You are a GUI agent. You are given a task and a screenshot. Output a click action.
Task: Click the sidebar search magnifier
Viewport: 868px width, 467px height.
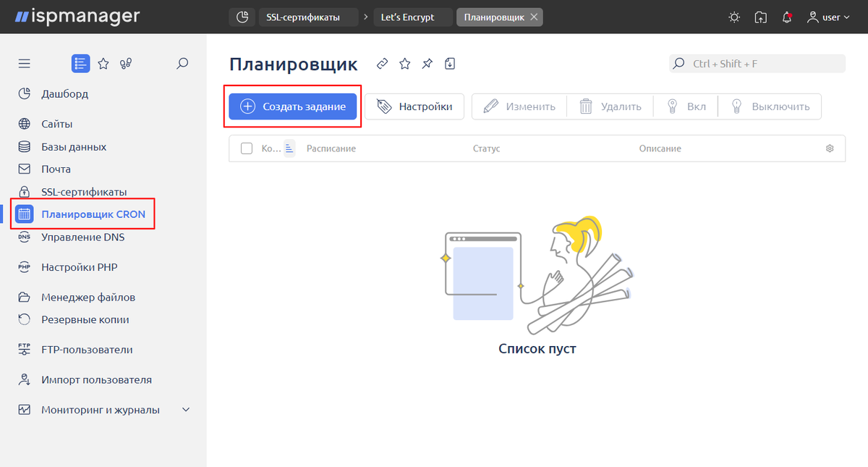182,64
